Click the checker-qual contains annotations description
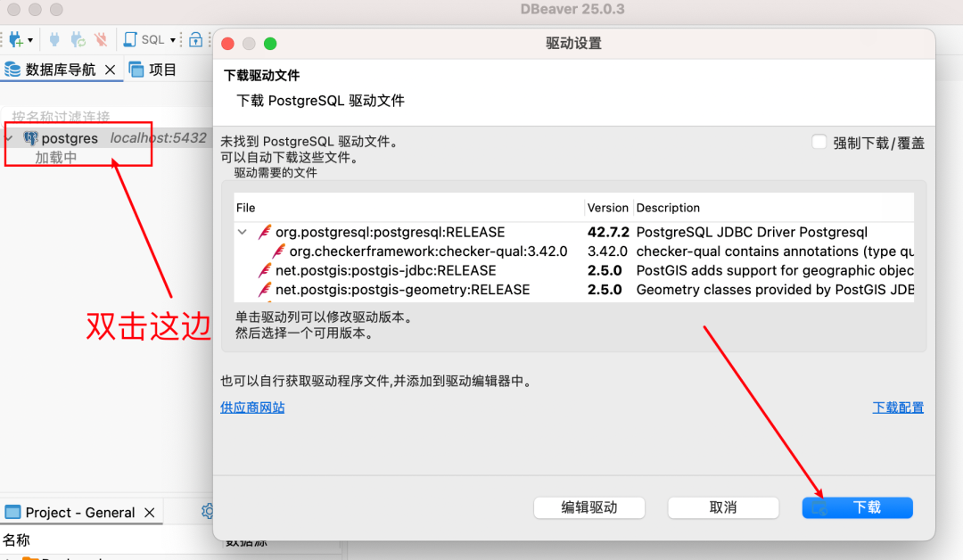 [775, 251]
